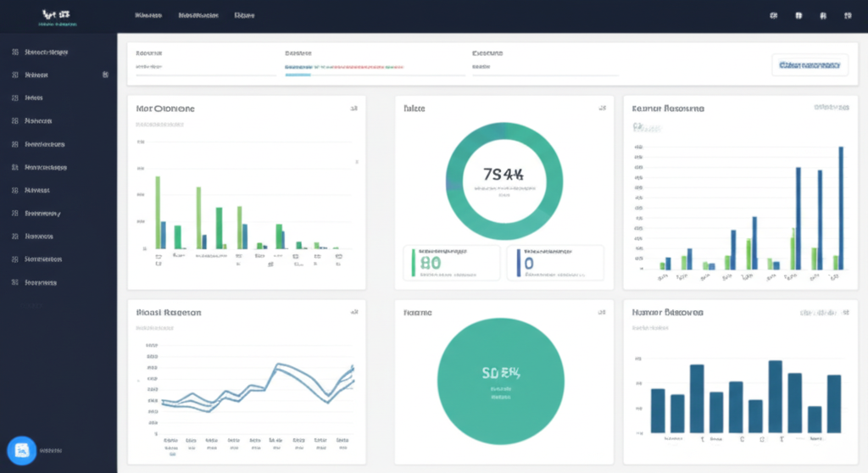Screen dimensions: 868x473
Task: Click the badge icon right of second sidebar item
Action: [x=105, y=75]
